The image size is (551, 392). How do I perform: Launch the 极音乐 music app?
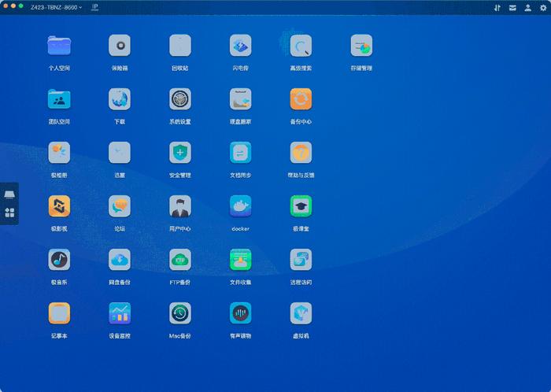click(59, 260)
